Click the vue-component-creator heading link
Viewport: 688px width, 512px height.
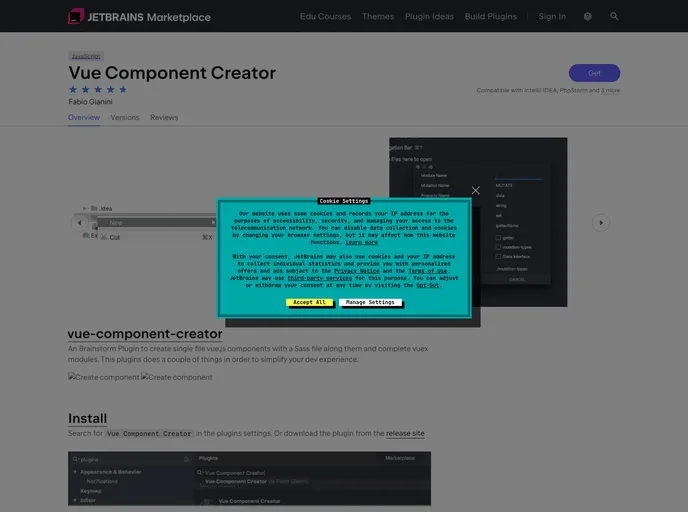tap(145, 334)
